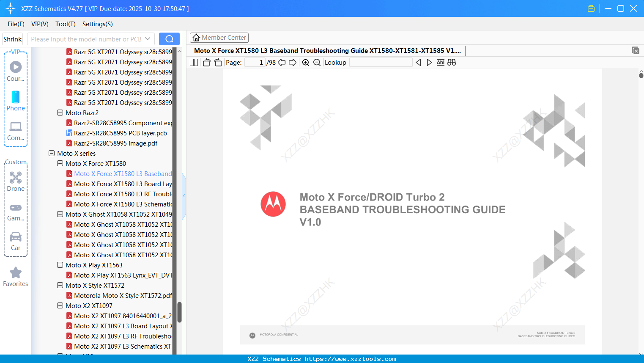Viewport: 644px width, 363px height.
Task: Click the printer icon in the title bar
Action: [591, 8]
